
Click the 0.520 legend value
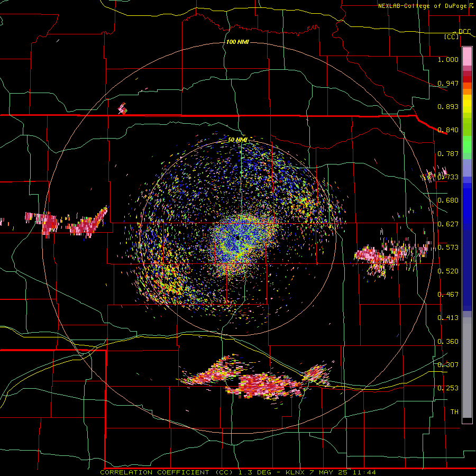(x=448, y=271)
